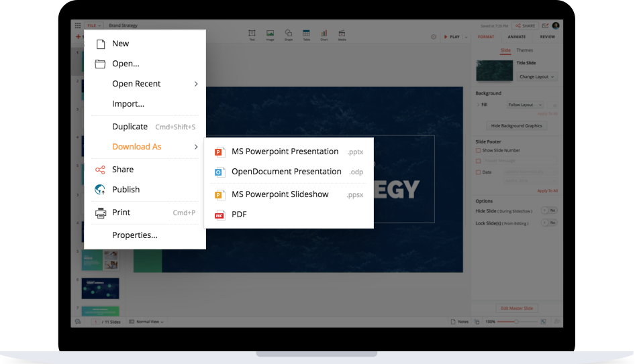Viewport: 635px width, 364px height.
Task: Click the Share icon in File menu
Action: [x=100, y=170]
